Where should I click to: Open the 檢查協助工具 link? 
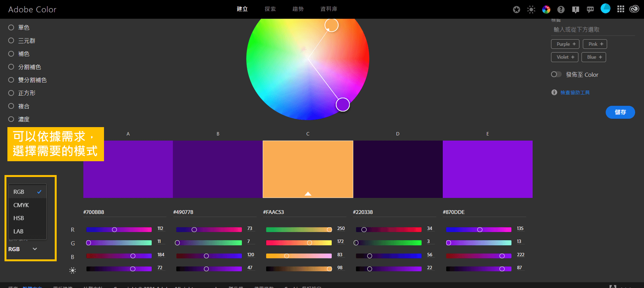click(575, 93)
